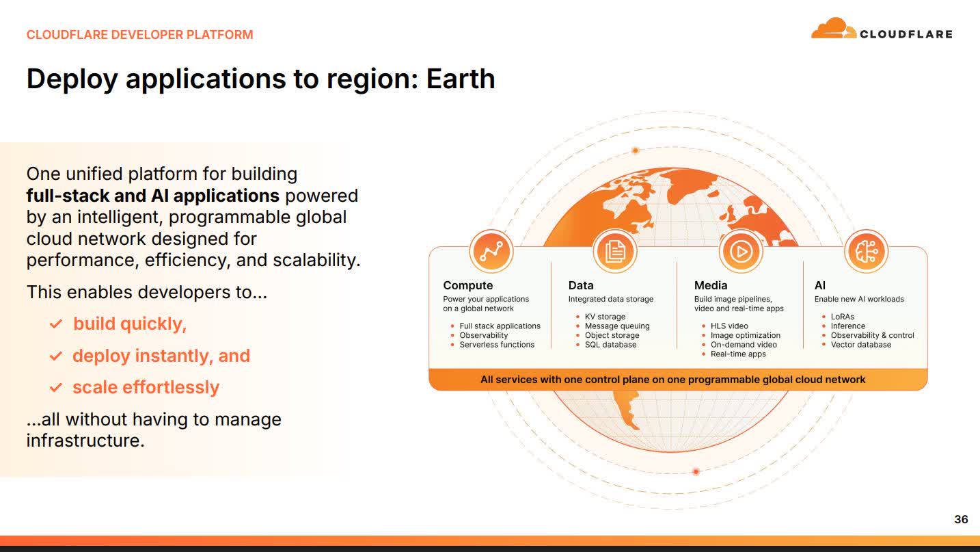Click the Cloudflare cloud logo
The height and width of the screenshot is (552, 980).
click(832, 29)
